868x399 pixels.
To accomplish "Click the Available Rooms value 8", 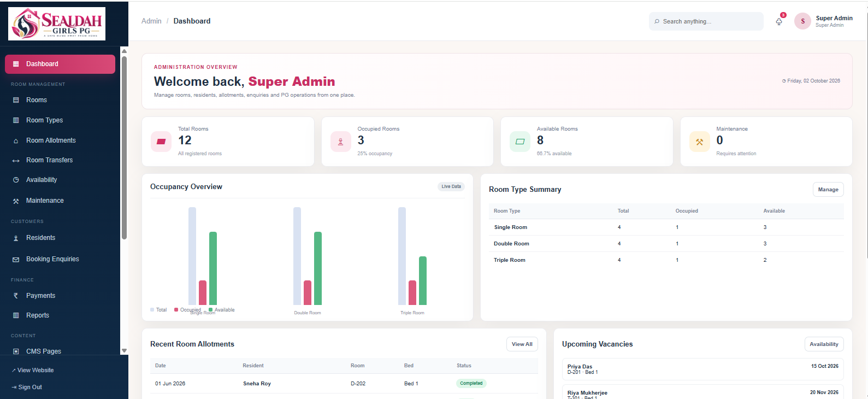I will (x=540, y=140).
